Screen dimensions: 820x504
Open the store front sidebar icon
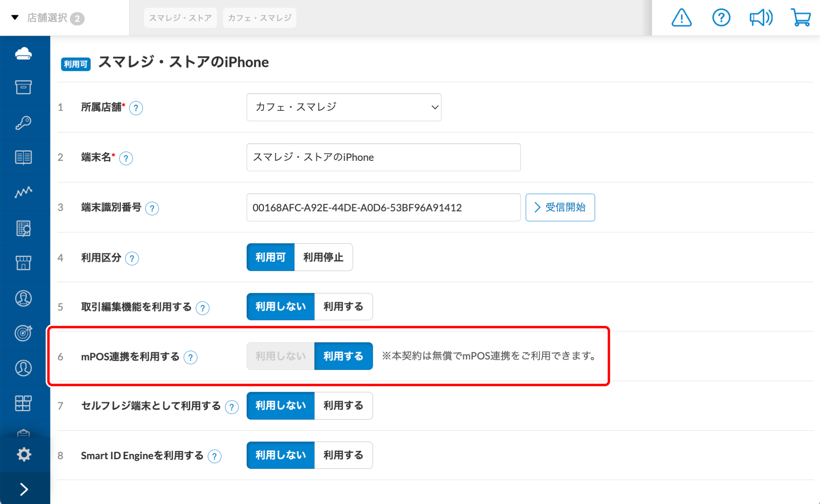[24, 263]
